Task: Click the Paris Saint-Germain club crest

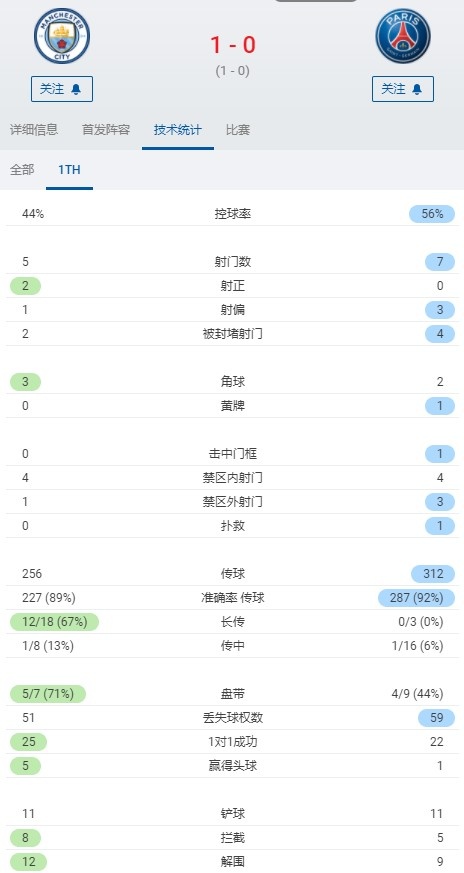Action: click(402, 36)
